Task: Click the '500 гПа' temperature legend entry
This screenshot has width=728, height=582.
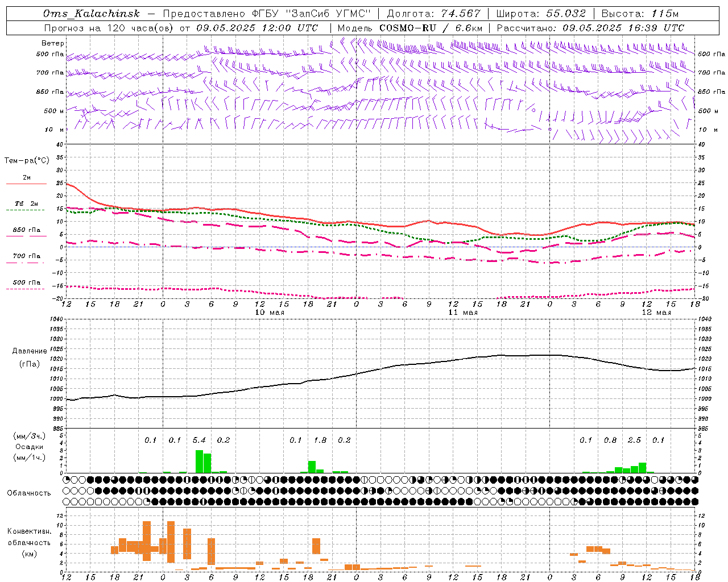Action: pyautogui.click(x=26, y=282)
